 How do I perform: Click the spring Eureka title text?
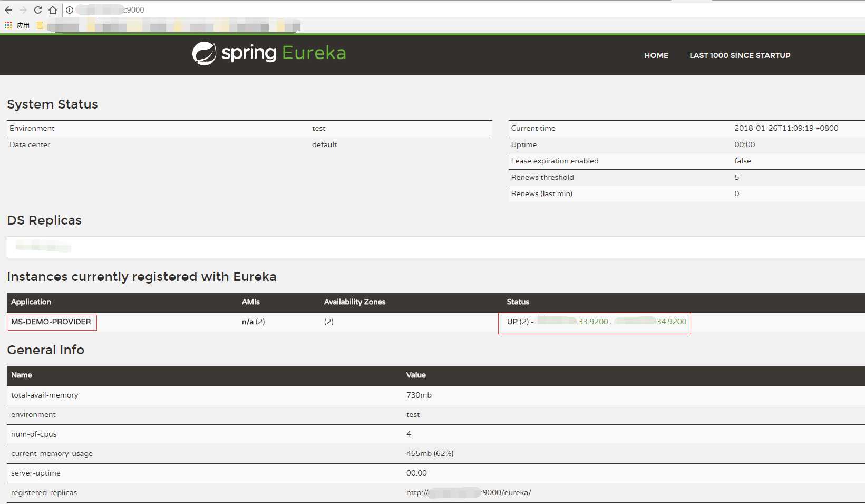284,53
